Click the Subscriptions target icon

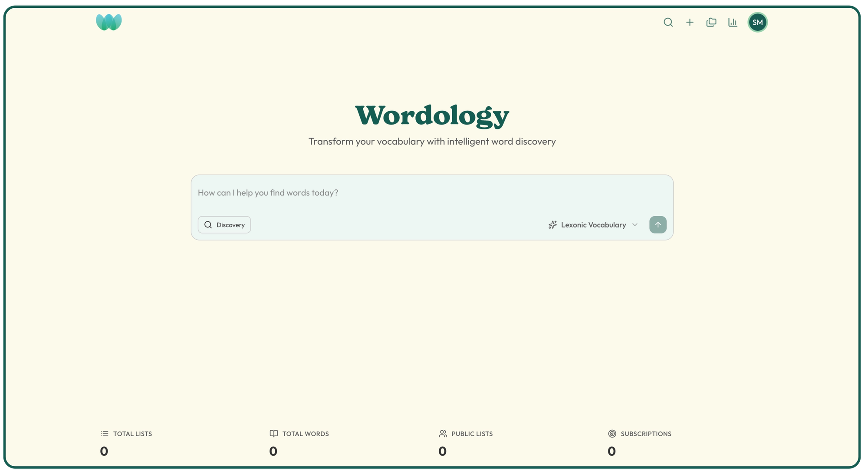(x=612, y=434)
